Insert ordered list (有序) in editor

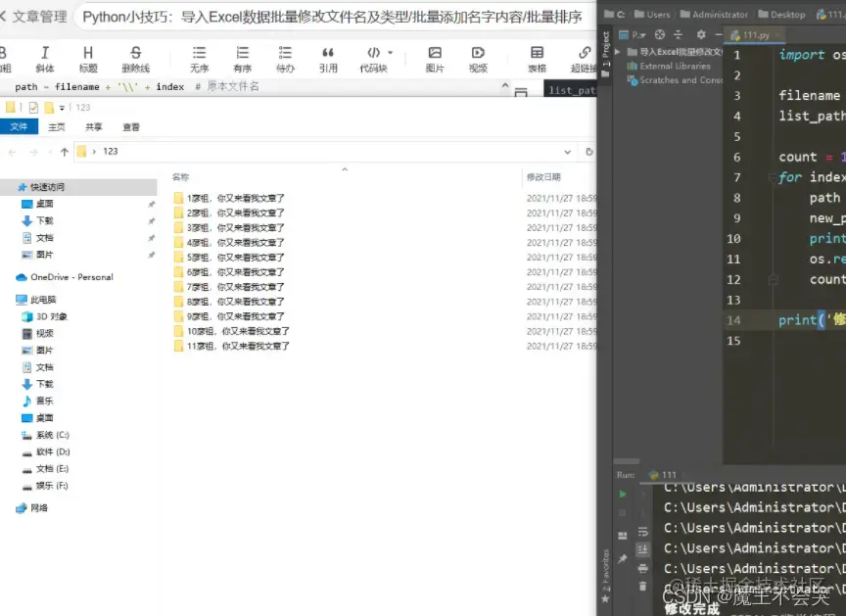coord(242,59)
